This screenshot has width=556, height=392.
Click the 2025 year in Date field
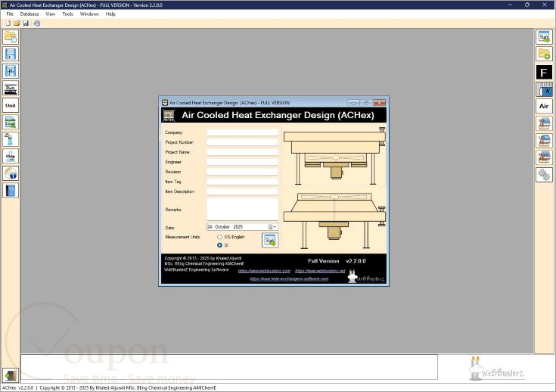coord(238,227)
